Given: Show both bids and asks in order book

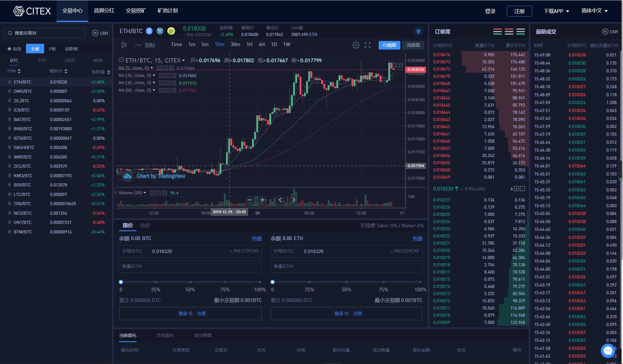Looking at the screenshot, I should [498, 32].
